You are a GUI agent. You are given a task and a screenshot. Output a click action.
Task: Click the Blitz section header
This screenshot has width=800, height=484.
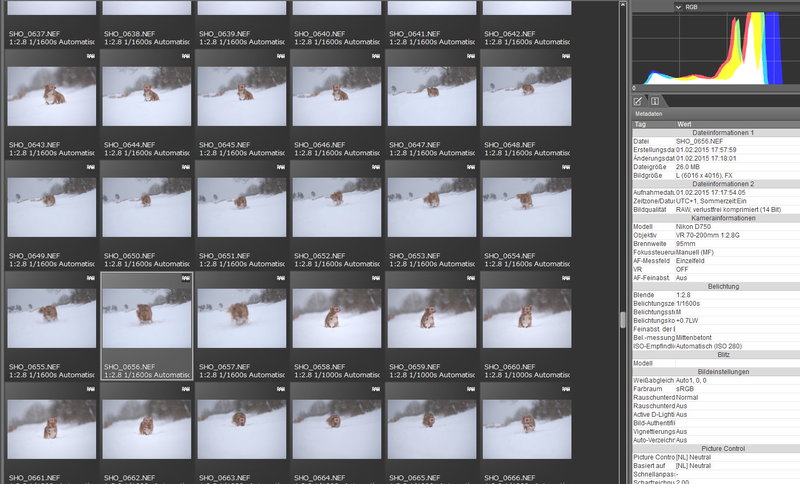click(x=723, y=354)
